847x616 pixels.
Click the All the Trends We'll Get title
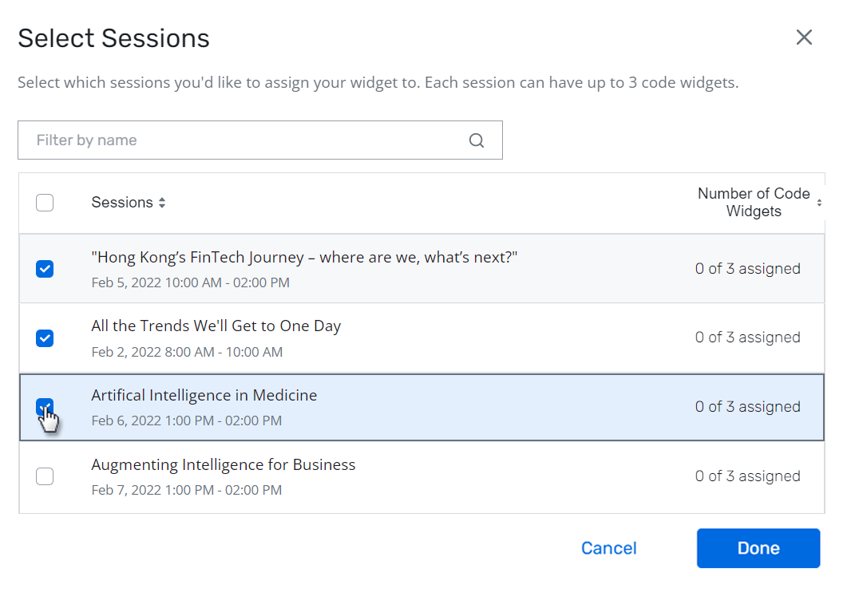[216, 326]
